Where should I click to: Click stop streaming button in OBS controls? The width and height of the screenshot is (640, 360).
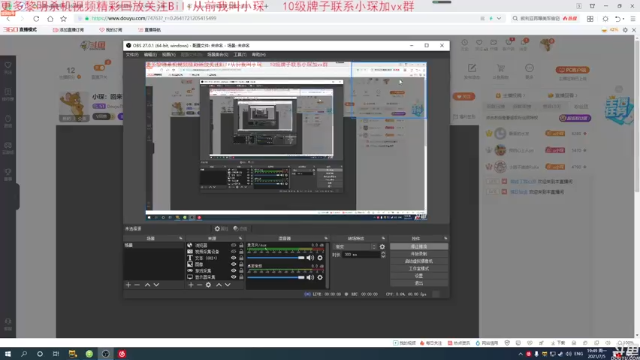click(x=419, y=247)
